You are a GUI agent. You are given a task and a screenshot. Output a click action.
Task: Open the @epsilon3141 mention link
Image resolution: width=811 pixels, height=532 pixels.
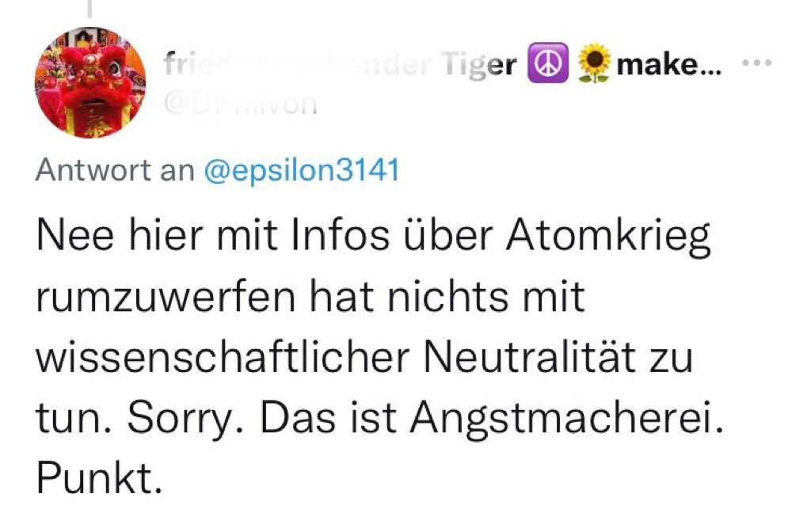pos(302,171)
